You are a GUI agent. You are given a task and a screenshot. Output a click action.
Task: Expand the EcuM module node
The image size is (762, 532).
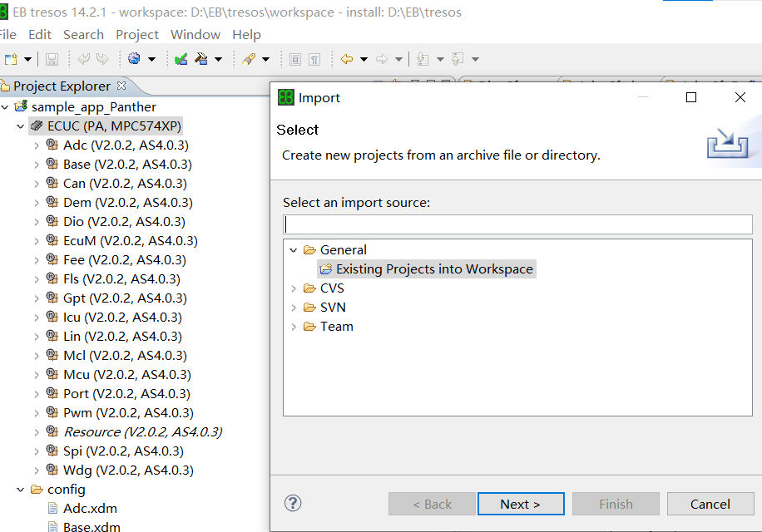point(37,241)
